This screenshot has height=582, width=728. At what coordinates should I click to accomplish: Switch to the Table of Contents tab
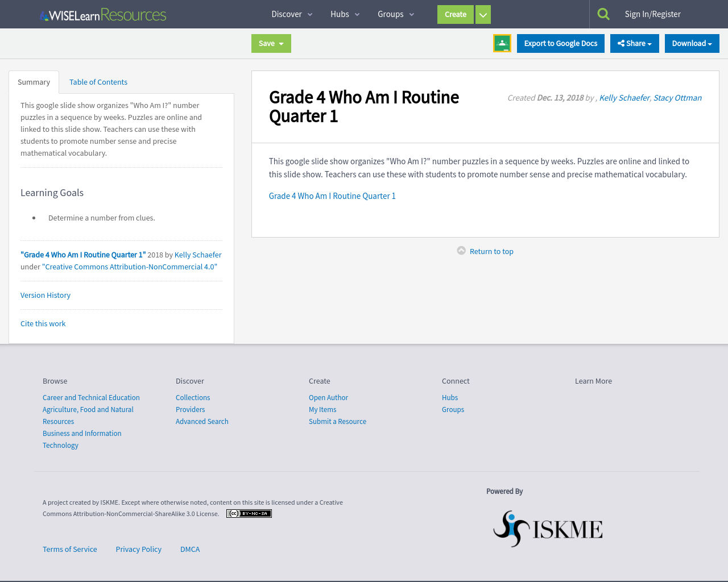(98, 82)
